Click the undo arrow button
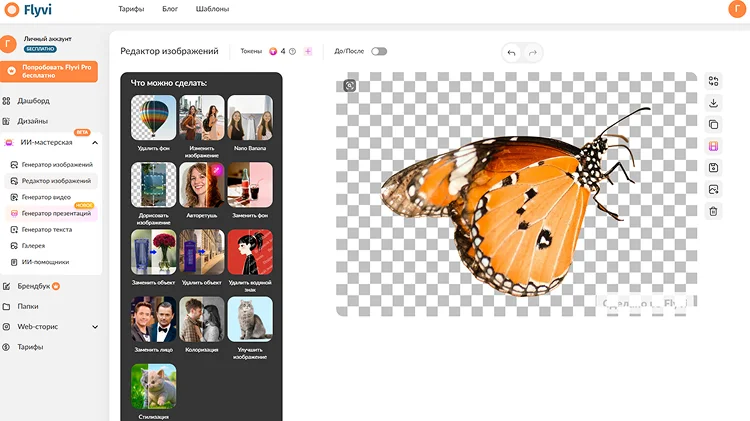 511,53
